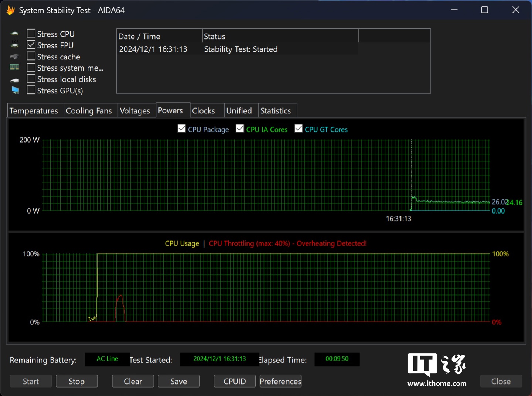Open the Preferences dialog
The height and width of the screenshot is (396, 532).
(x=280, y=381)
